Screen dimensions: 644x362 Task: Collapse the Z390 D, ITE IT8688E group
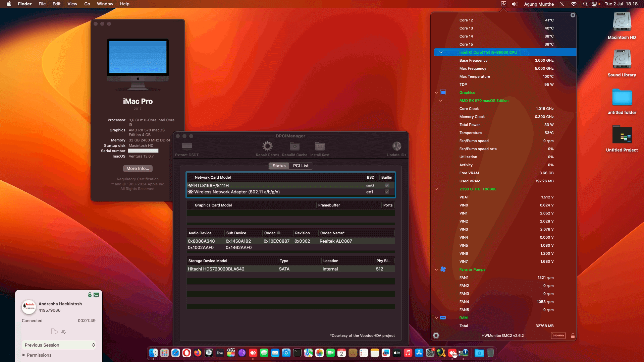click(436, 189)
